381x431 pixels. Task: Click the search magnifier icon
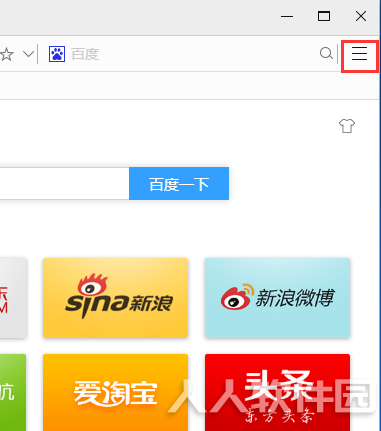tap(326, 53)
